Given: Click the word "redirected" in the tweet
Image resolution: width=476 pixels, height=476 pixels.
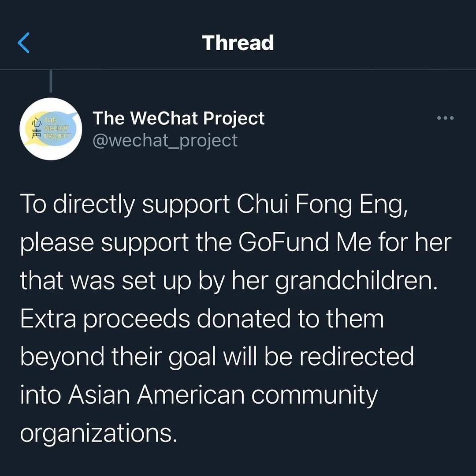Looking at the screenshot, I should 357,357.
